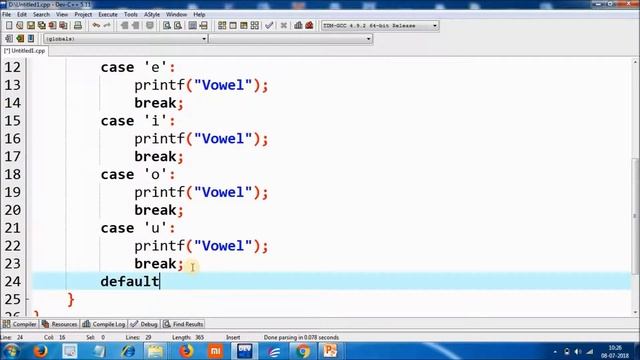
Task: Click the Close All toolbar icon
Action: [x=63, y=25]
